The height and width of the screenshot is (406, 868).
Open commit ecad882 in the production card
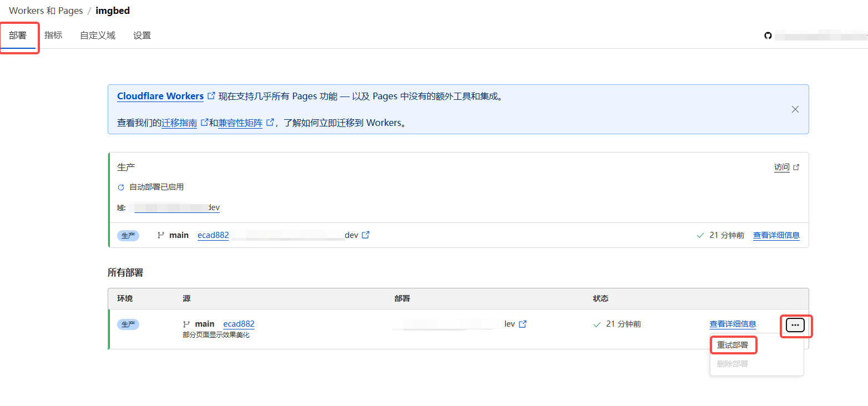(213, 235)
